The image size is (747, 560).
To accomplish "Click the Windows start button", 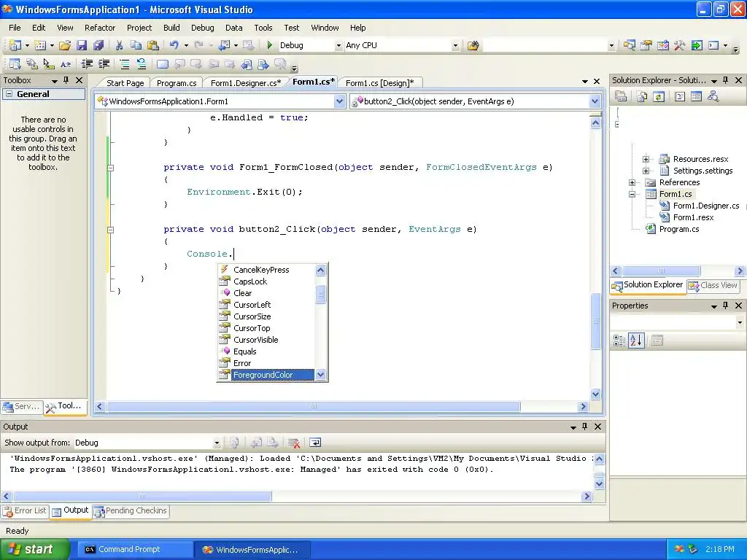I will point(34,549).
